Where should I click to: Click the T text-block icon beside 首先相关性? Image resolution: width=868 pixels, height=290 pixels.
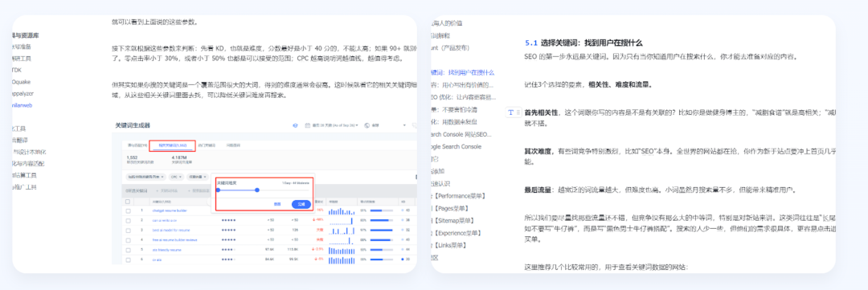pyautogui.click(x=510, y=113)
